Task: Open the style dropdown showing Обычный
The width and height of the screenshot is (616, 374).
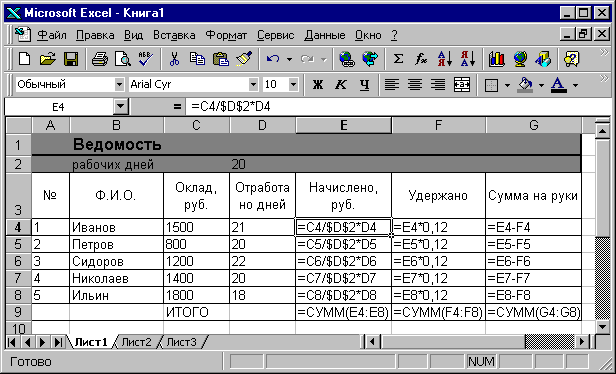Action: (x=119, y=84)
